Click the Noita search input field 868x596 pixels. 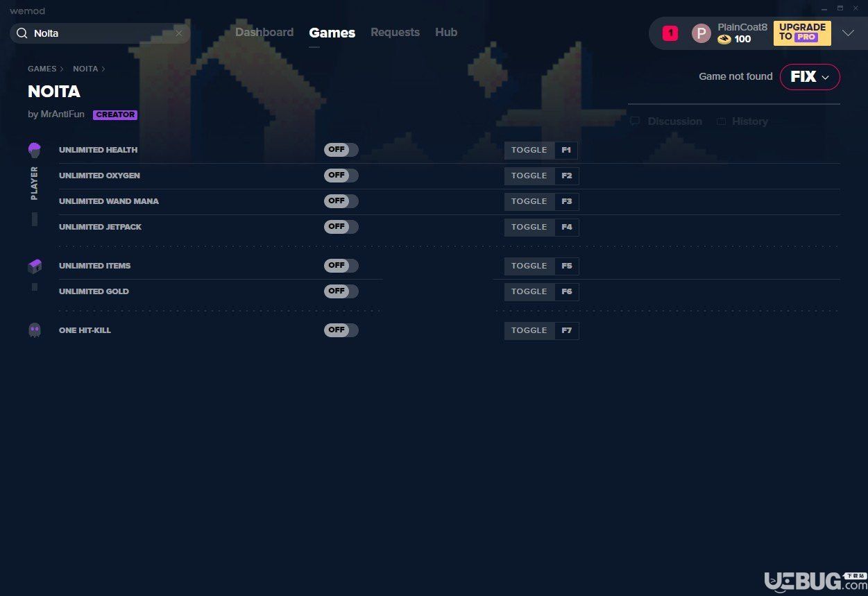tap(100, 33)
